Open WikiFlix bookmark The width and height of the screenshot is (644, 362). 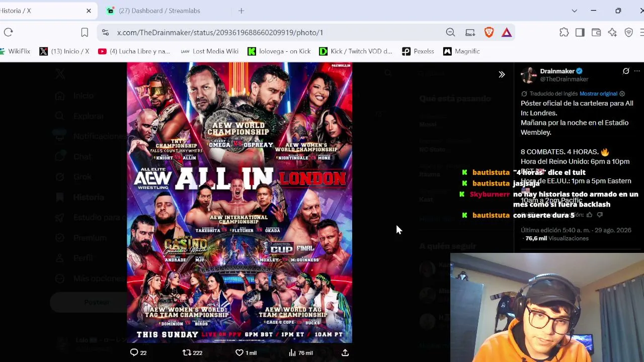(15, 51)
